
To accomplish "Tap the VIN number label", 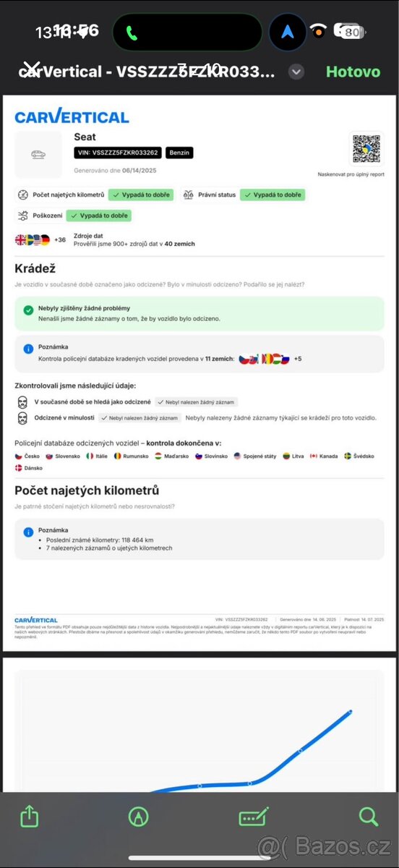I will [119, 153].
